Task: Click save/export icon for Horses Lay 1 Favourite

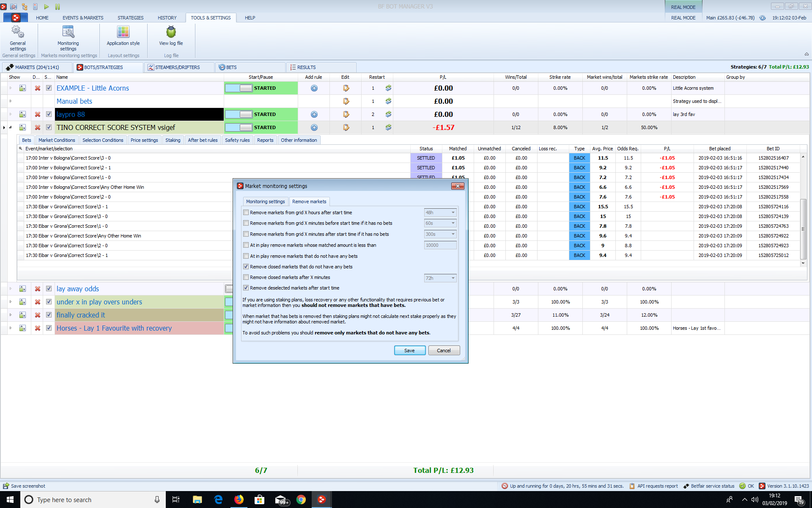Action: click(22, 328)
